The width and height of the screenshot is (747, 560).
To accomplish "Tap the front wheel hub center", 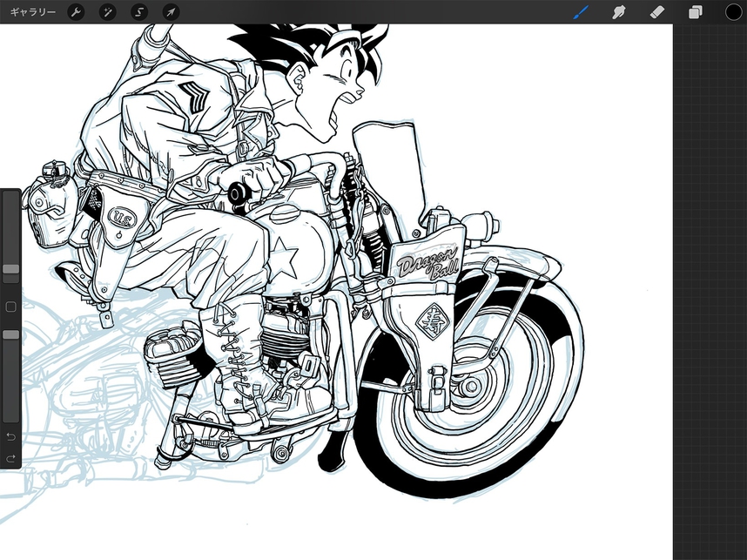I will coord(470,385).
